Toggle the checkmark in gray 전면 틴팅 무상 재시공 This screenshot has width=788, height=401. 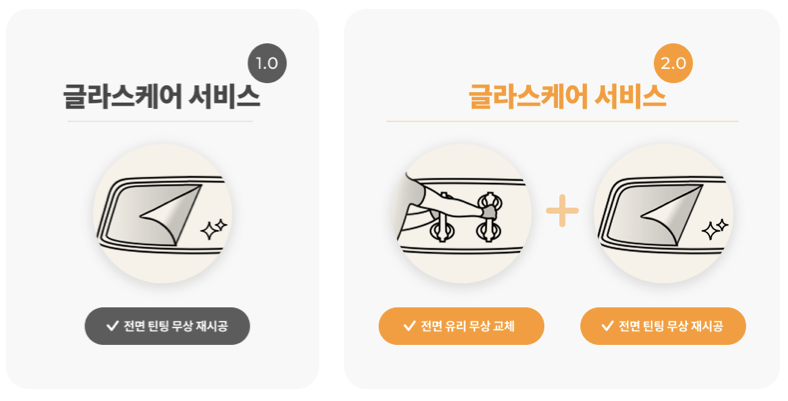click(x=112, y=326)
